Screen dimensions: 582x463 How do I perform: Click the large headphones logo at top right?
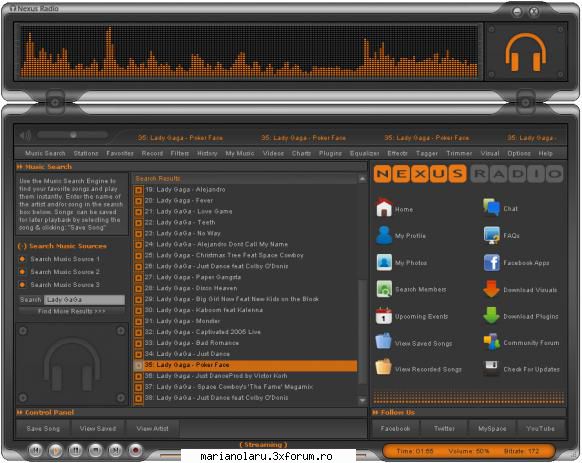[526, 52]
